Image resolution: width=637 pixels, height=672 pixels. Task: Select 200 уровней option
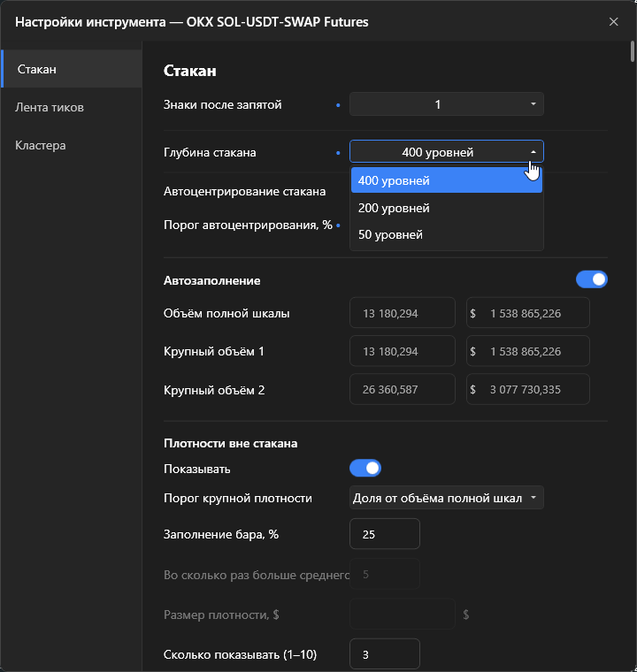(x=447, y=208)
